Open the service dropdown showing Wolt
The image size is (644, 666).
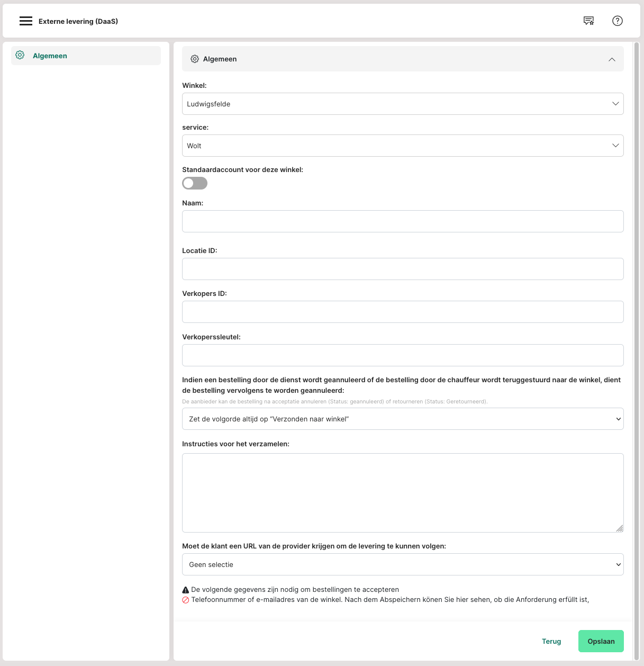pyautogui.click(x=402, y=146)
